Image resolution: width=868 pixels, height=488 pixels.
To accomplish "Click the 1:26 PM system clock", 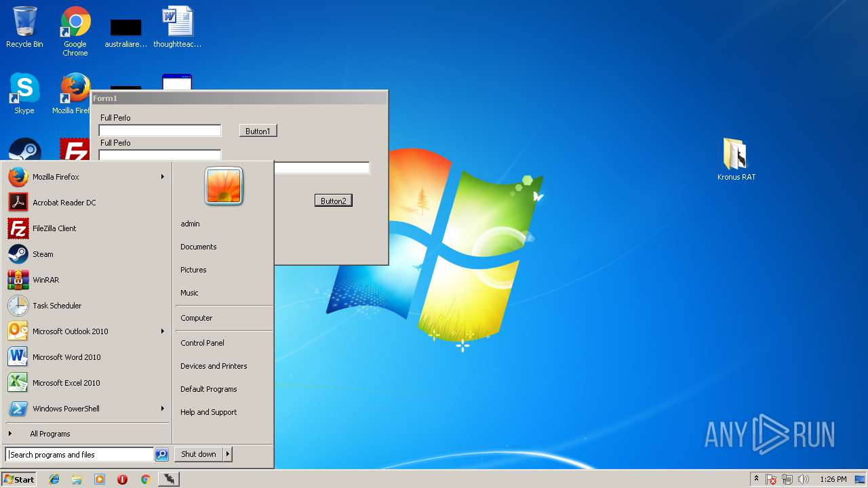I will [x=833, y=479].
